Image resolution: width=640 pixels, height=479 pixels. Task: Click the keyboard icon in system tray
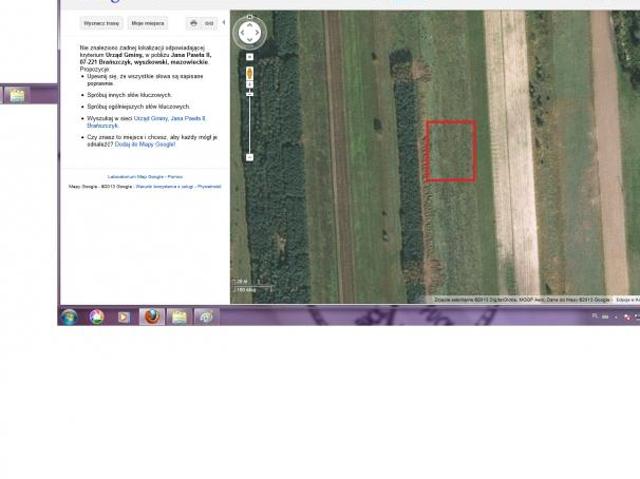point(606,317)
